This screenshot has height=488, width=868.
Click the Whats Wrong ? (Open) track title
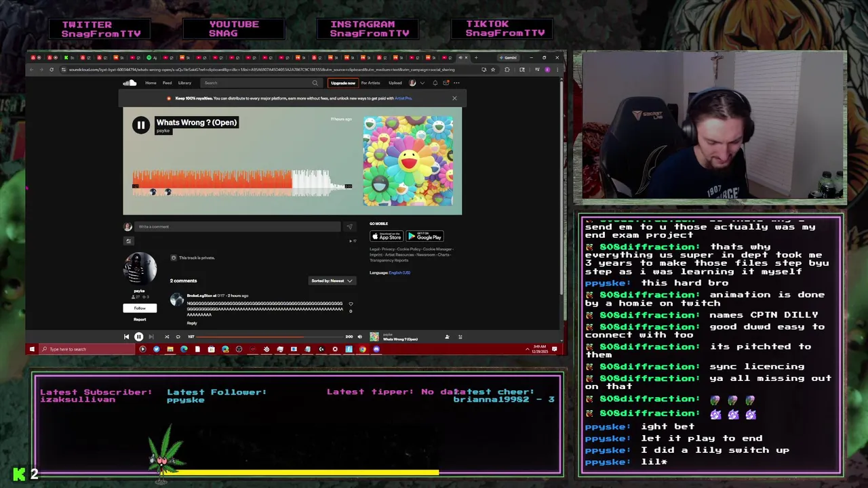pos(197,123)
